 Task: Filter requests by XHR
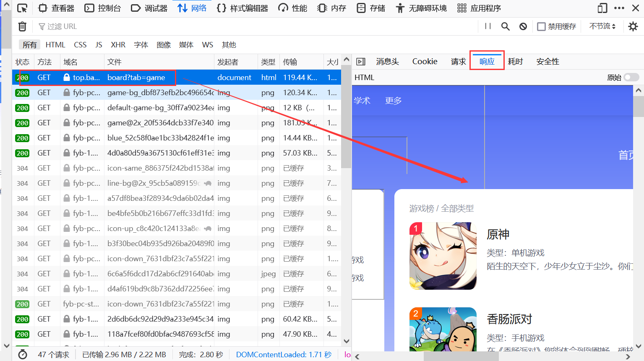point(118,45)
